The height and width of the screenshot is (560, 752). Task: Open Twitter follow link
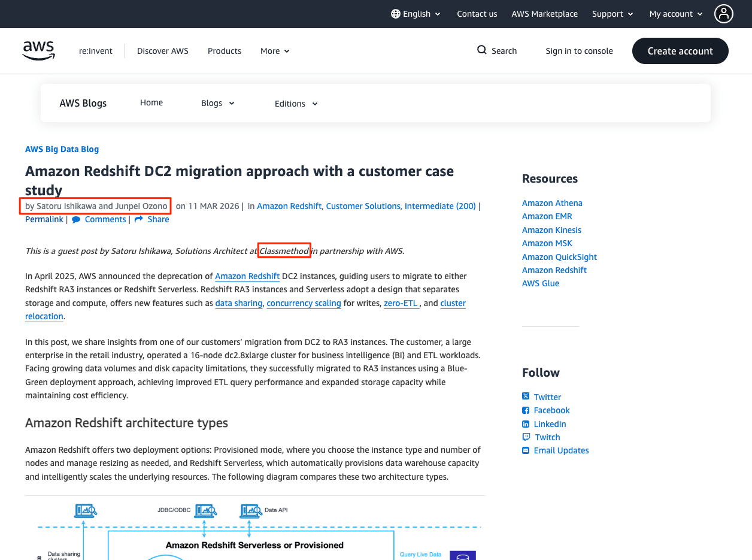point(547,397)
